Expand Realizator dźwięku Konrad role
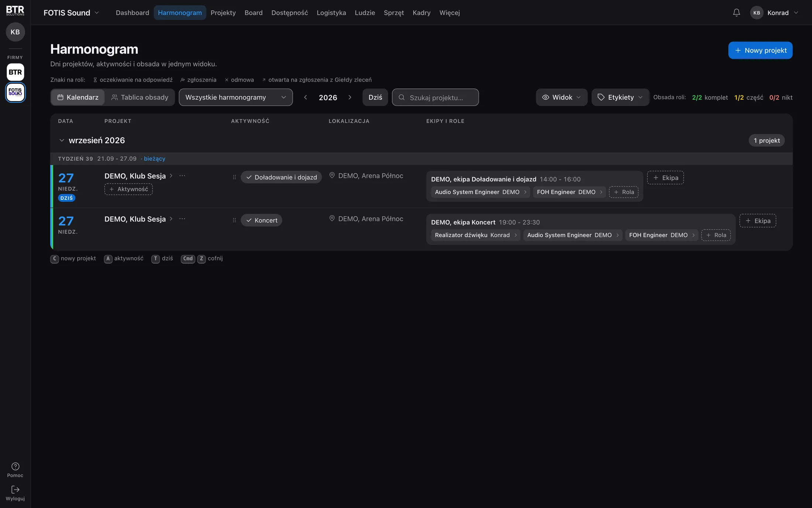This screenshot has height=508, width=812. click(x=476, y=235)
